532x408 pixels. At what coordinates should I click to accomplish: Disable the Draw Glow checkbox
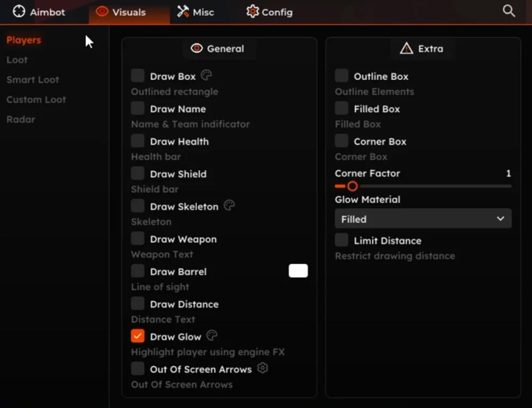(138, 336)
